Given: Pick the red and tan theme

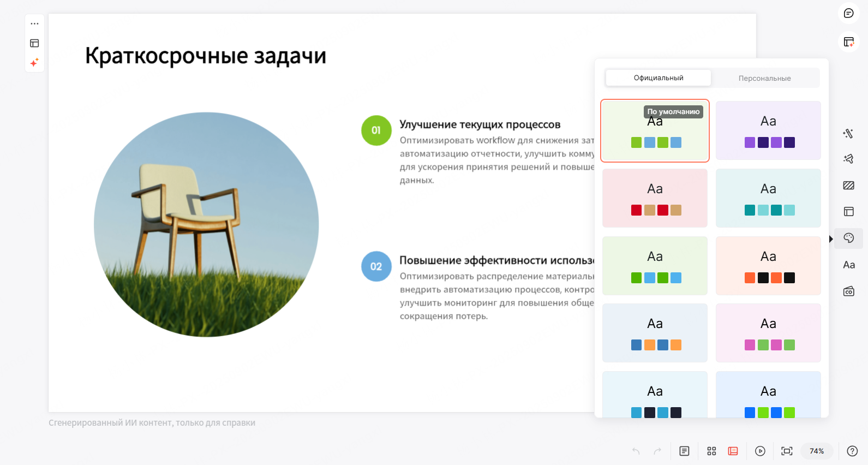Looking at the screenshot, I should click(655, 198).
